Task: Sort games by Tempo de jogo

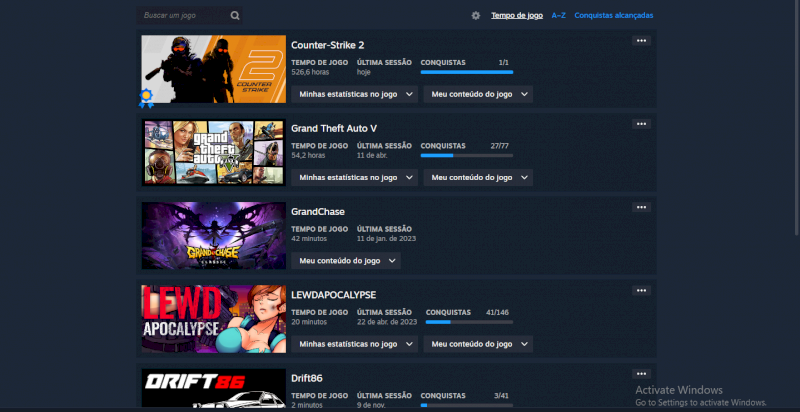Action: pos(517,15)
